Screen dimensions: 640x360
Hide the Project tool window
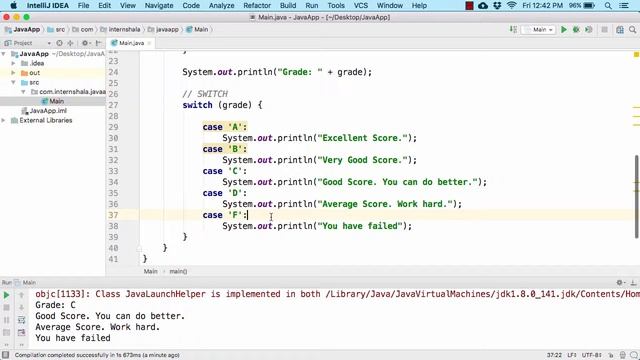(98, 43)
